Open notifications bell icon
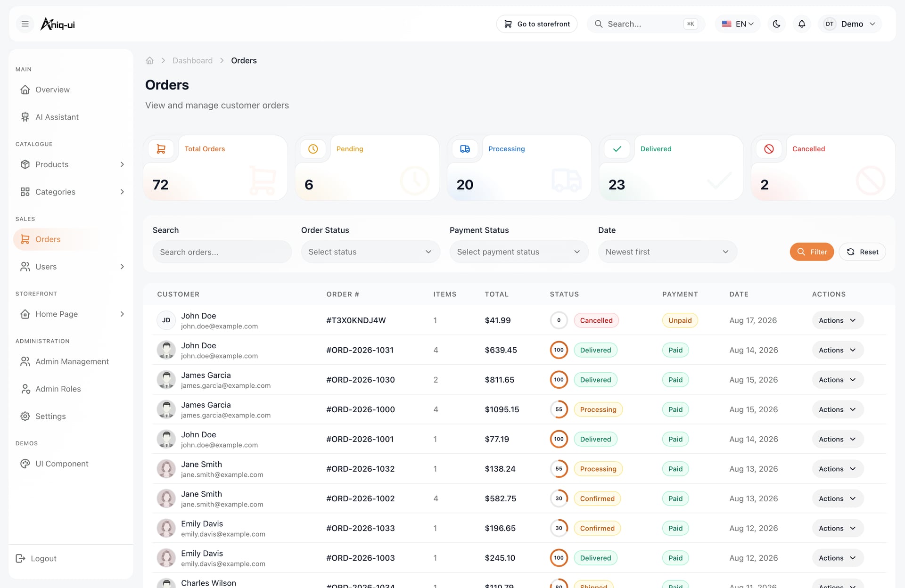Image resolution: width=905 pixels, height=588 pixels. [801, 24]
